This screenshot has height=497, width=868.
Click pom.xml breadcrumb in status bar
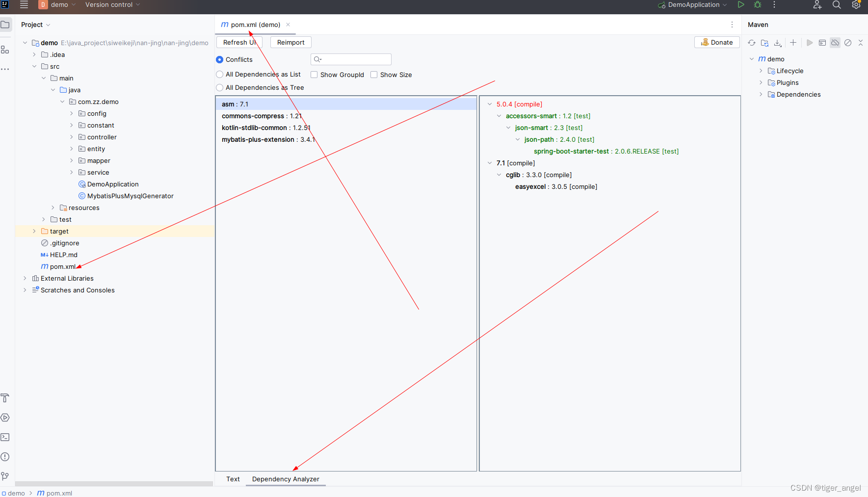click(54, 493)
